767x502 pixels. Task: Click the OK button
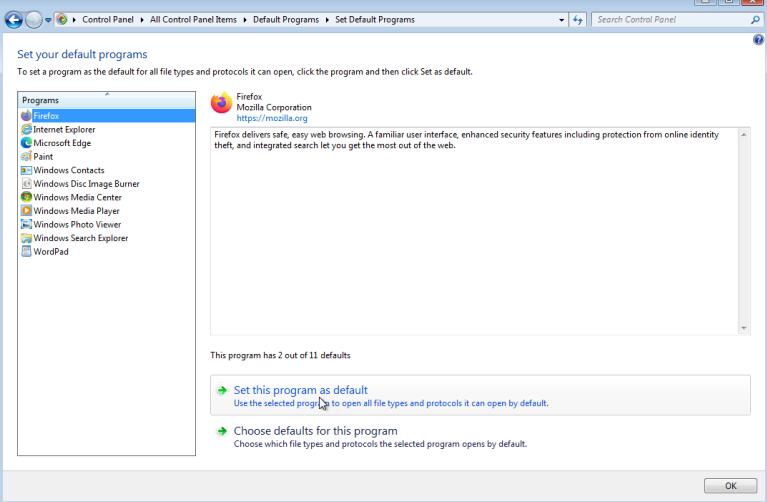click(730, 486)
